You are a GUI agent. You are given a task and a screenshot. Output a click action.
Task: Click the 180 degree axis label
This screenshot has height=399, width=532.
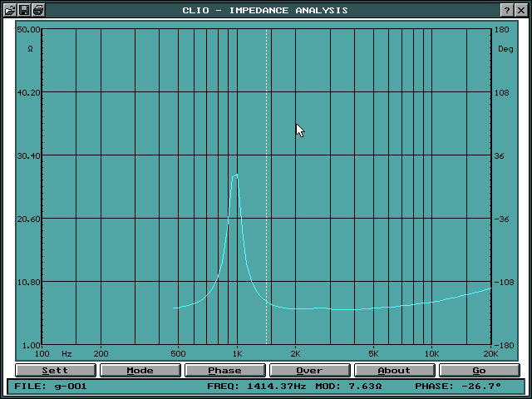click(x=502, y=30)
